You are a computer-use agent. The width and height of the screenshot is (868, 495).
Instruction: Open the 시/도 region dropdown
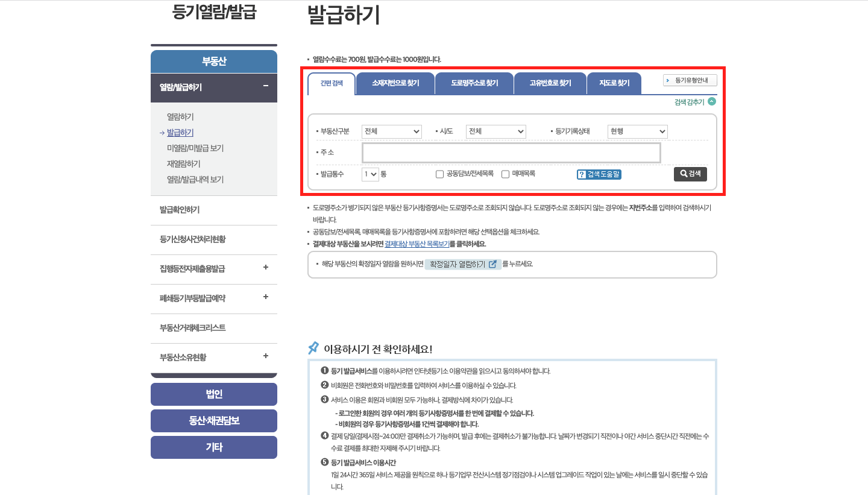coord(495,131)
